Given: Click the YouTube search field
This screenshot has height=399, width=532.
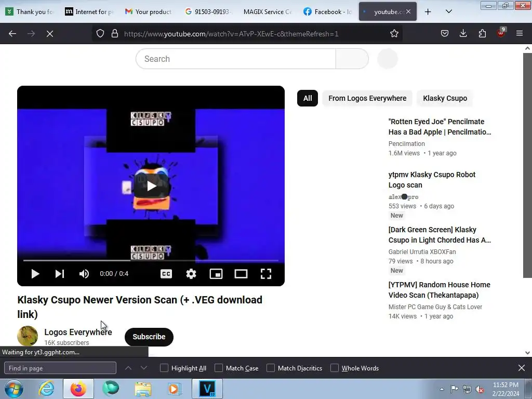Looking at the screenshot, I should click(236, 59).
